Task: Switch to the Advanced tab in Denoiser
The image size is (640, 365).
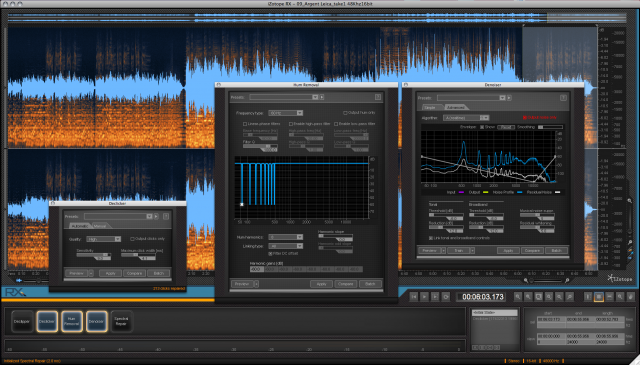Action: click(x=455, y=107)
